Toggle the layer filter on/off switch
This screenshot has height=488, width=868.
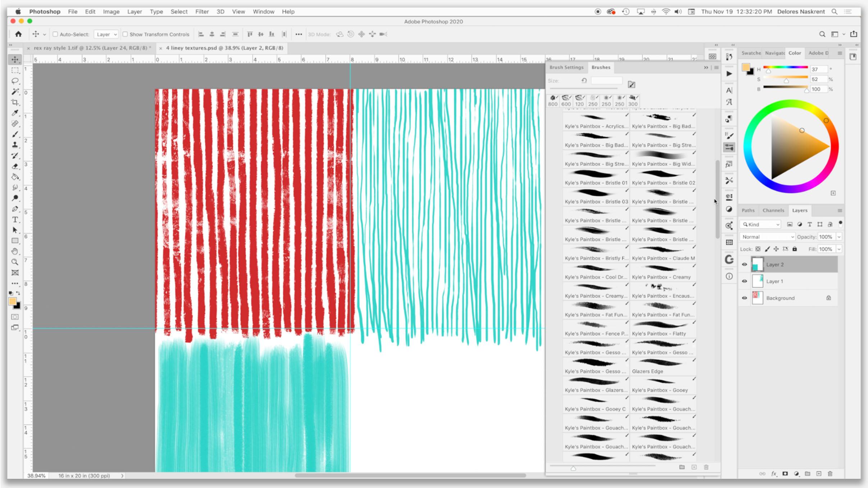pyautogui.click(x=840, y=223)
